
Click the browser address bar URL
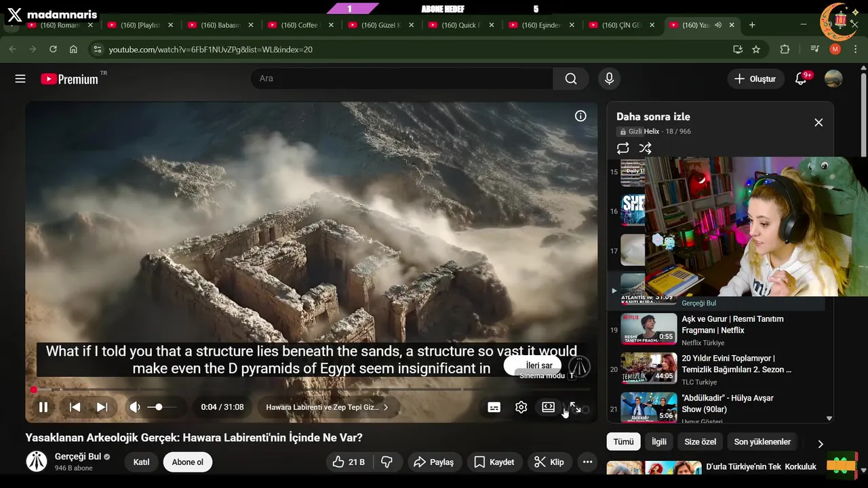pos(211,49)
